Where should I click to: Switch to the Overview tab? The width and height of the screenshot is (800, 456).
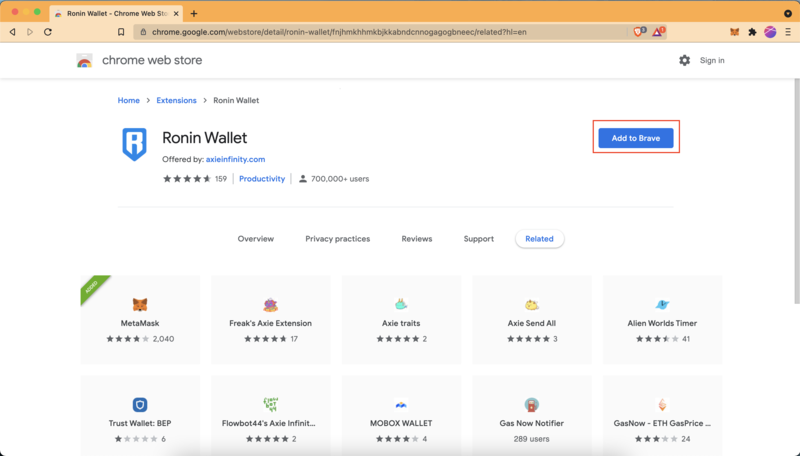256,239
